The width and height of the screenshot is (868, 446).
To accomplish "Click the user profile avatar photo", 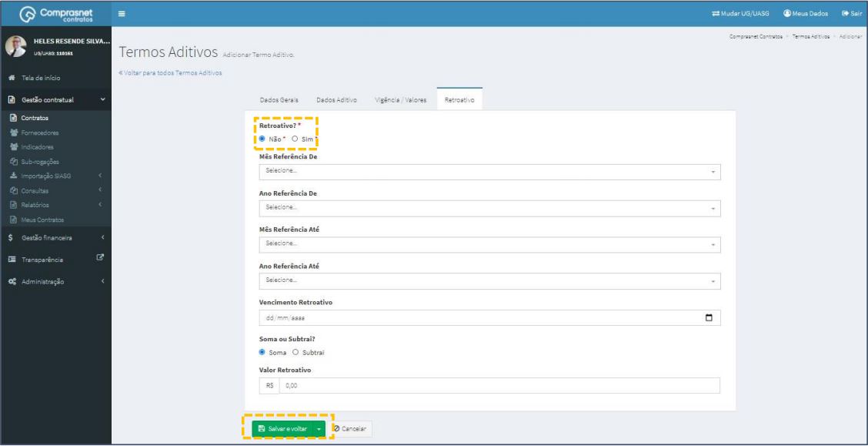I will coord(15,46).
